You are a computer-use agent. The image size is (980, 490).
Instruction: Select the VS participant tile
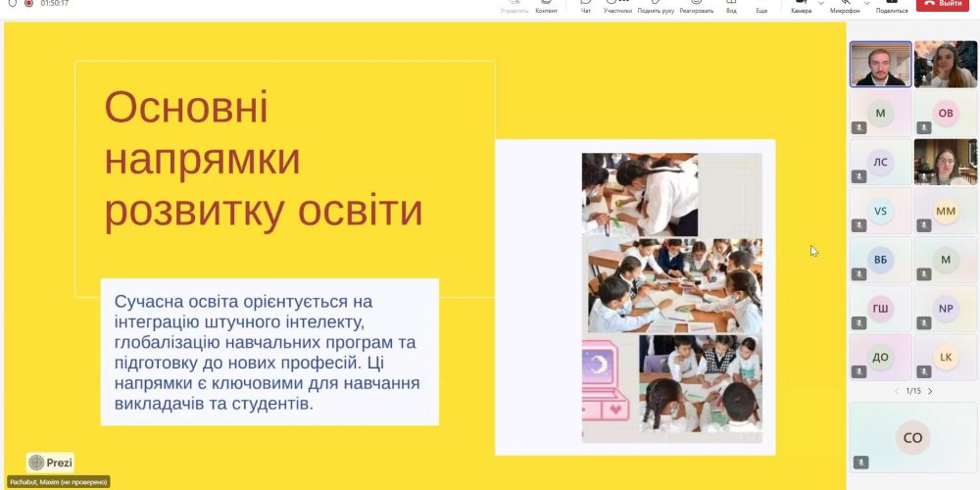pos(880,211)
